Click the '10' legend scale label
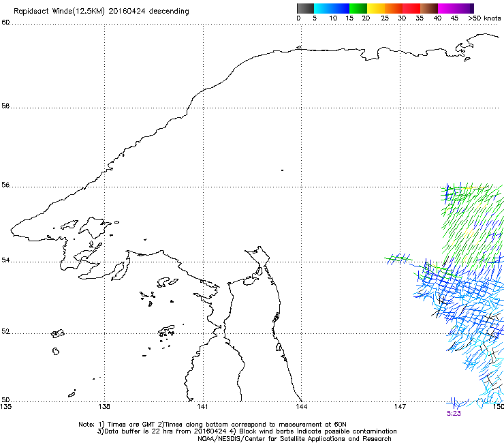Viewport: 504px width, 443px height. click(333, 18)
